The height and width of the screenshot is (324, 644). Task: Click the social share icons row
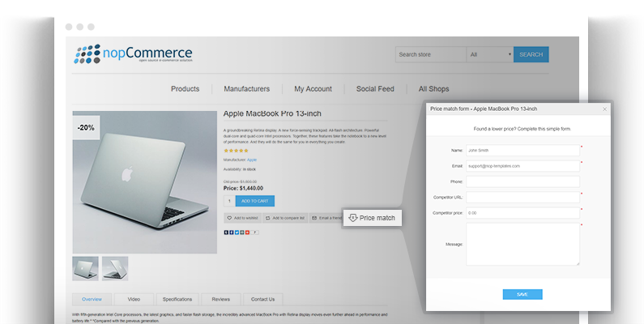click(x=241, y=232)
